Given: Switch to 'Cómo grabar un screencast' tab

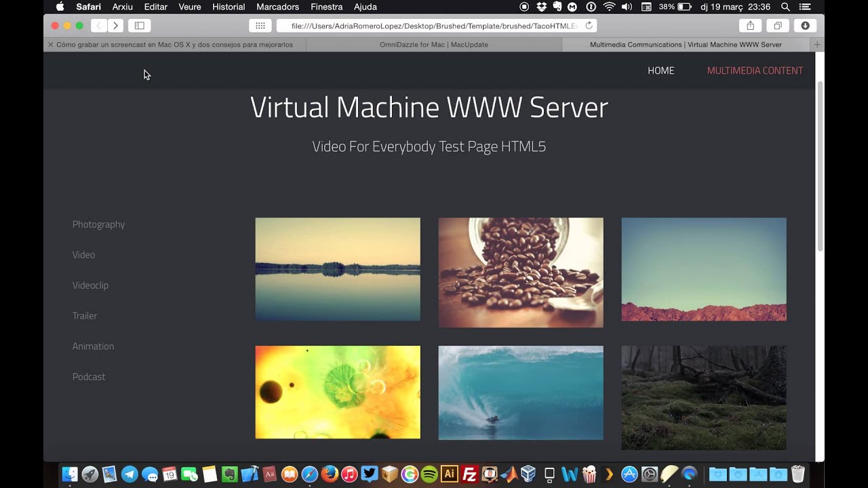Looking at the screenshot, I should point(175,45).
